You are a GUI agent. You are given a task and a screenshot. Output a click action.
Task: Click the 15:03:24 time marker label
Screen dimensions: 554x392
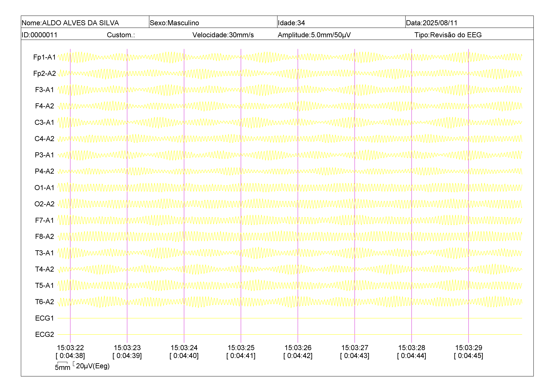point(184,348)
